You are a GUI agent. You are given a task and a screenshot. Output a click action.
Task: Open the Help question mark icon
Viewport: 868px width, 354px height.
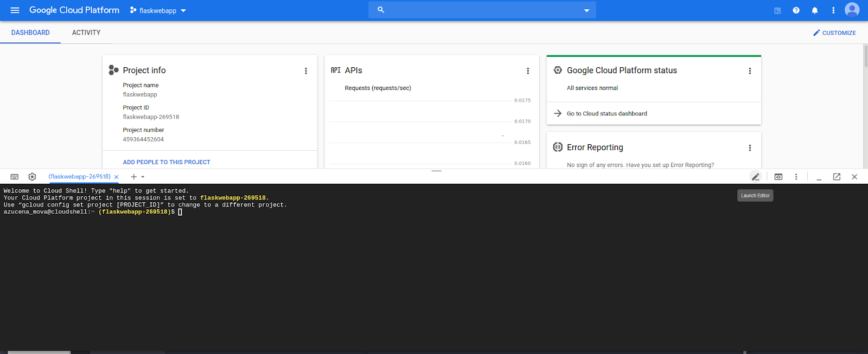pos(796,10)
